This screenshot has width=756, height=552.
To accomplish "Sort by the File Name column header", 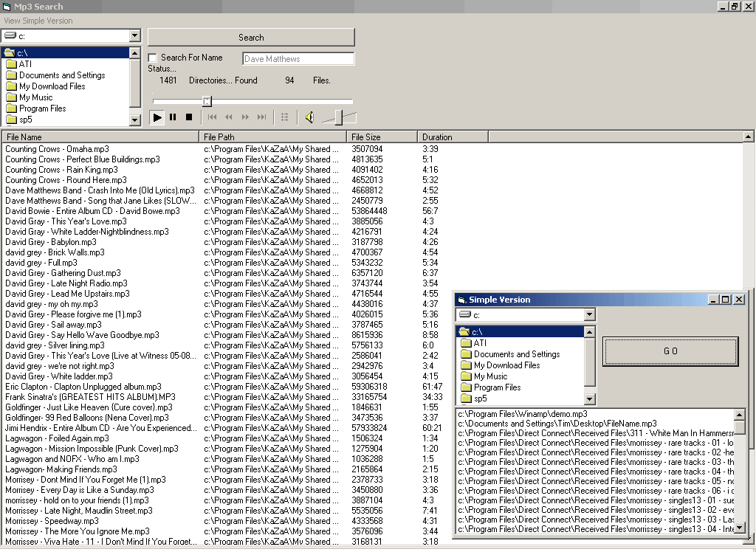I will (x=100, y=137).
